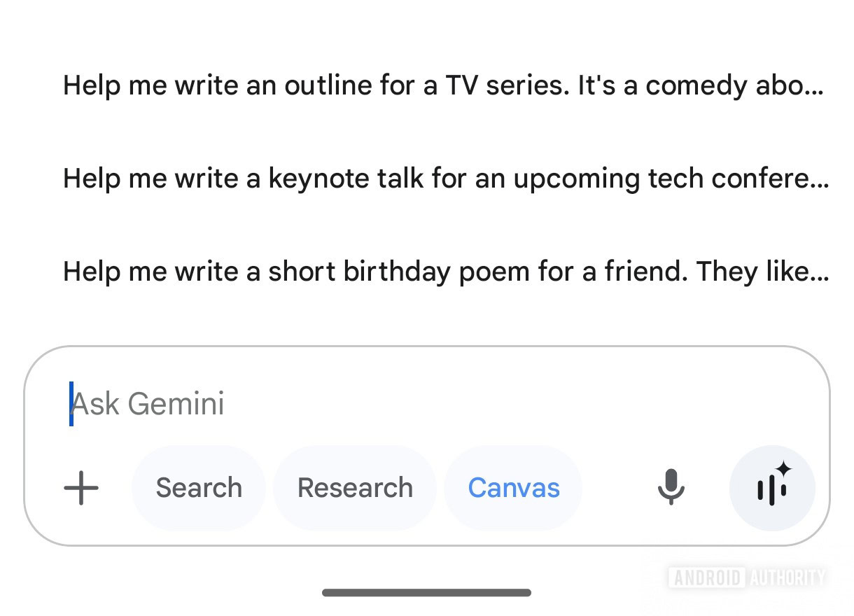This screenshot has width=854, height=616.
Task: Click the Android Authority watermark logo
Action: [746, 577]
